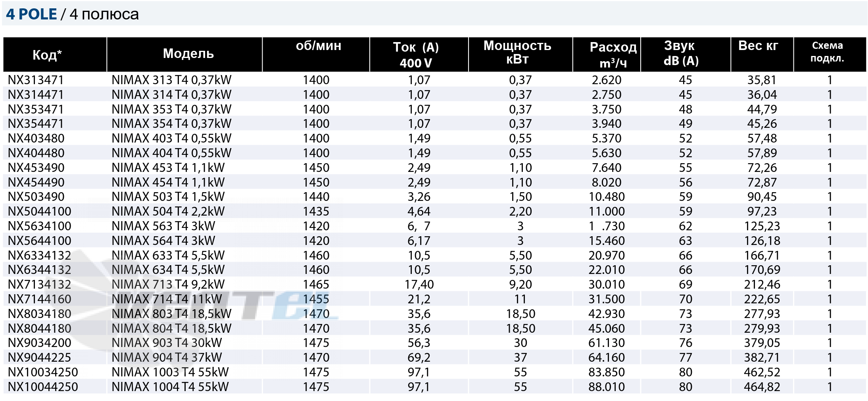The width and height of the screenshot is (868, 401).
Task: Select code cell NX9034200
Action: click(x=40, y=343)
